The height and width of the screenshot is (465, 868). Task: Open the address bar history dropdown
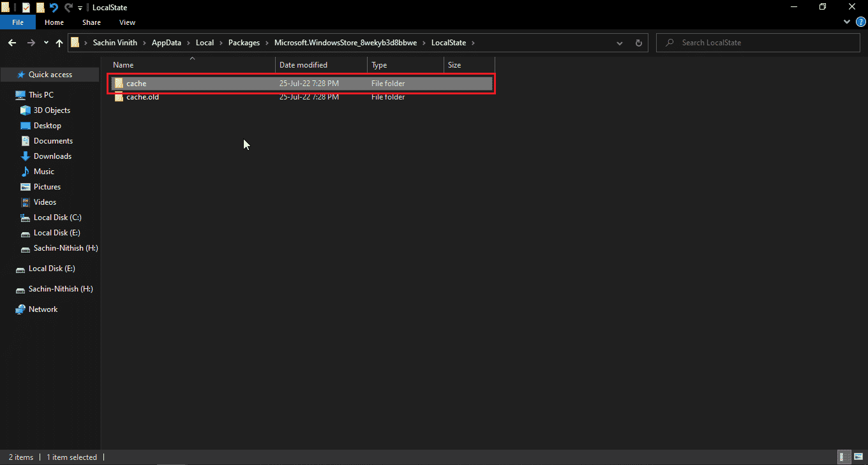click(x=620, y=43)
